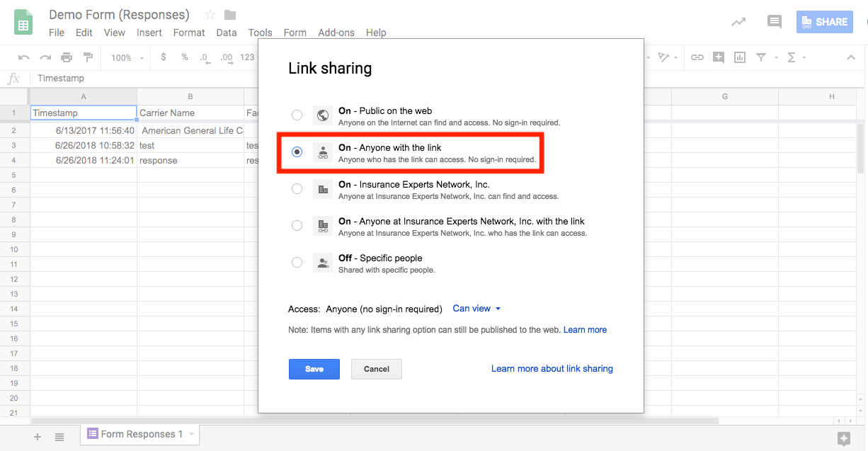Star the Demo Form (Responses) document

pos(210,15)
